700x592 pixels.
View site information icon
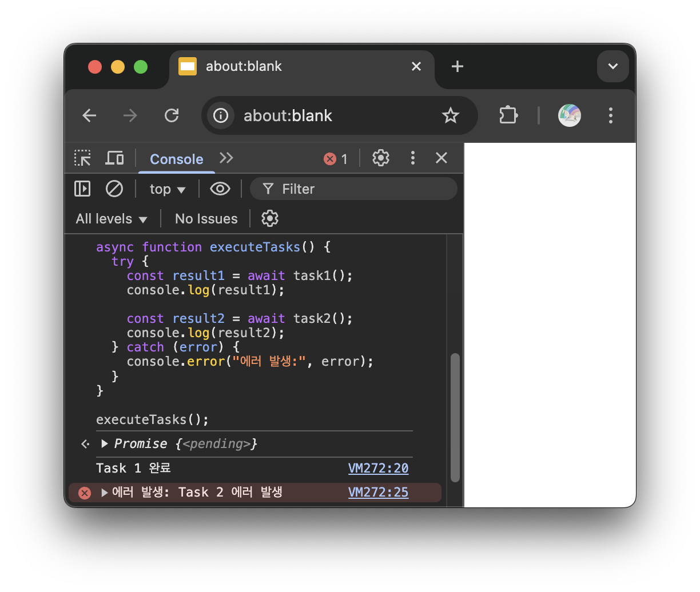click(221, 115)
